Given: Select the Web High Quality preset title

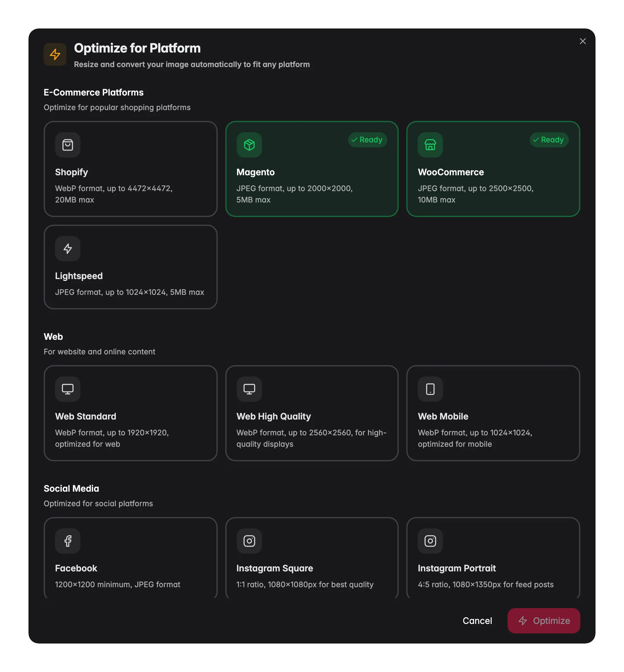Looking at the screenshot, I should click(x=273, y=416).
